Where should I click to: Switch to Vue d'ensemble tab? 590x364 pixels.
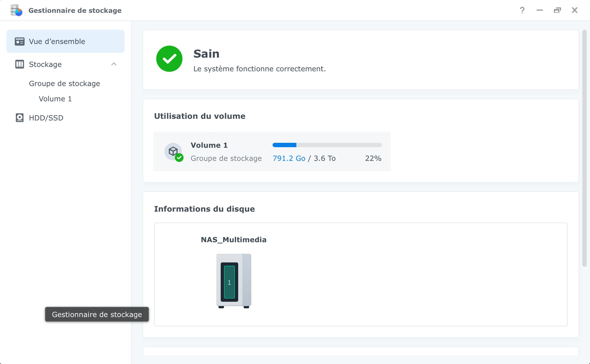pyautogui.click(x=57, y=42)
